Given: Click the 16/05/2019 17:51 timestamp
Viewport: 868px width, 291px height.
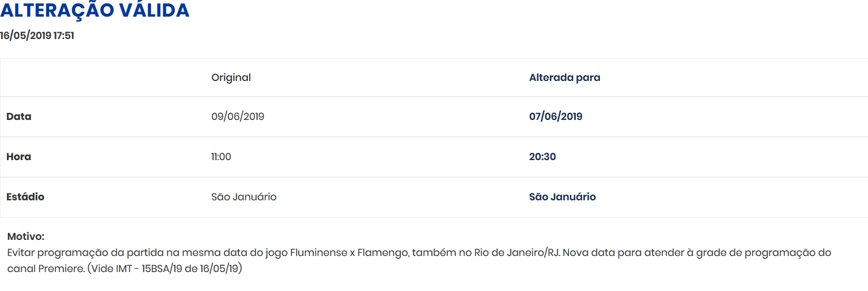Looking at the screenshot, I should pyautogui.click(x=37, y=36).
